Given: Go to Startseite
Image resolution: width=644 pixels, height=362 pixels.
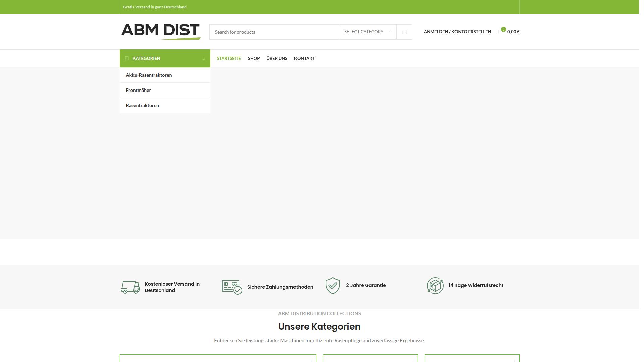Looking at the screenshot, I should 229,58.
